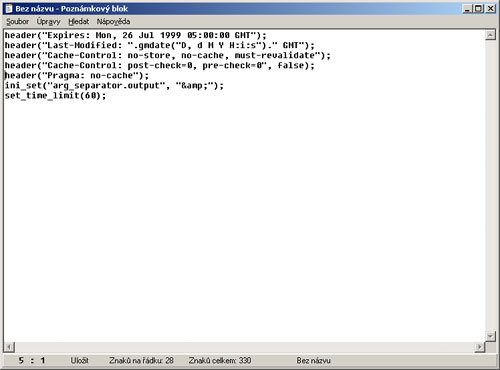This screenshot has height=370, width=500.
Task: Open the Nápověda menu
Action: (x=113, y=22)
